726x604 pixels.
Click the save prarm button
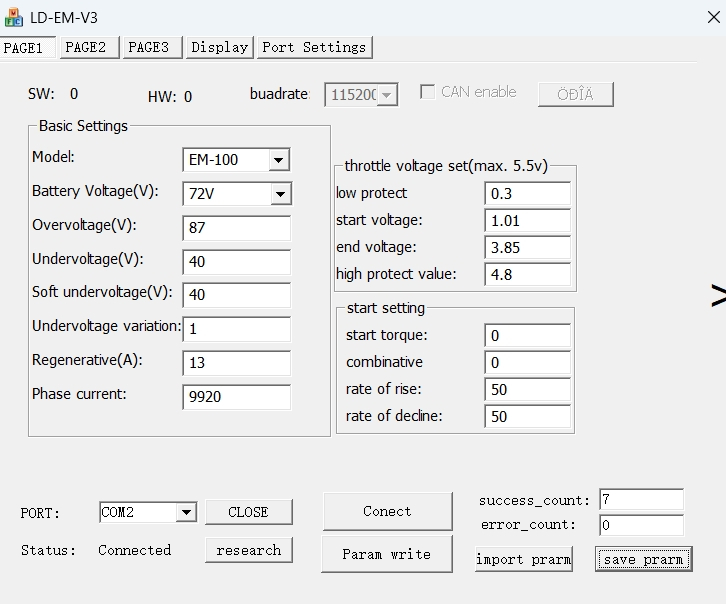(x=644, y=559)
